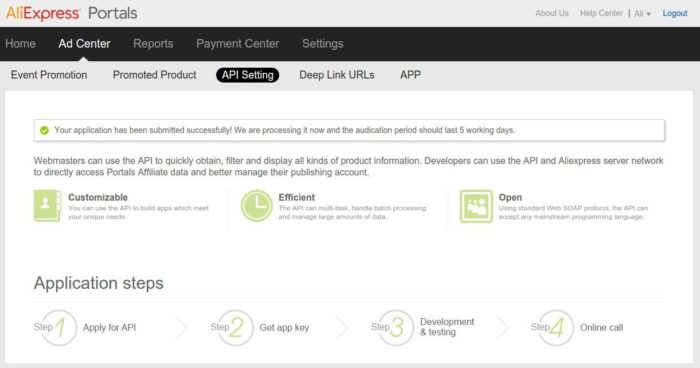Open the Deep Link URLs tab
Image resolution: width=700 pixels, height=368 pixels.
[x=337, y=75]
